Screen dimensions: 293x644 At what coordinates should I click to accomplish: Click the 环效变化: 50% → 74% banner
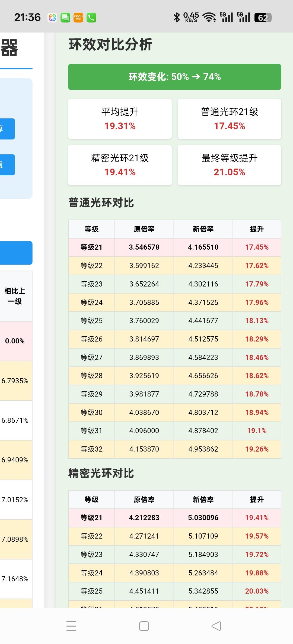coord(175,77)
